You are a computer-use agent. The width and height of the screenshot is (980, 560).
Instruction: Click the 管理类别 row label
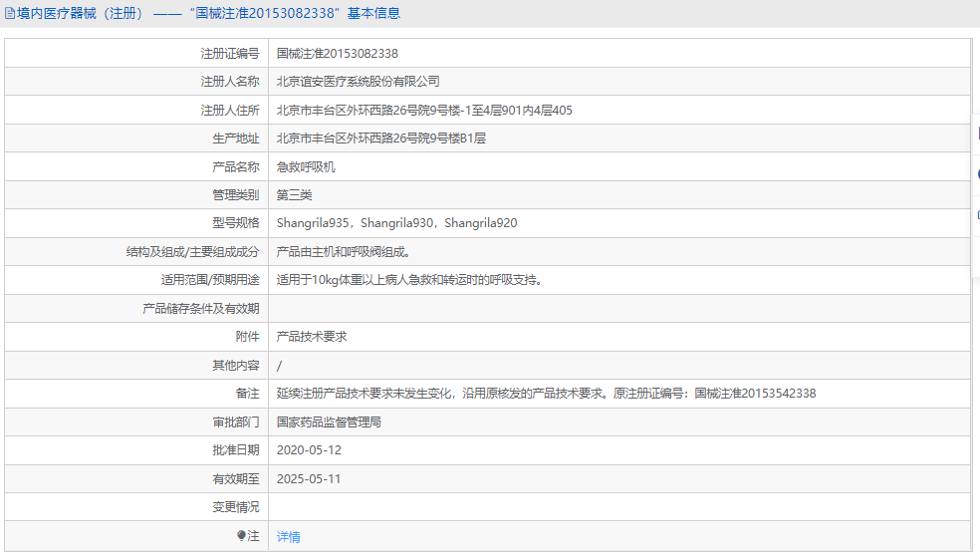pyautogui.click(x=236, y=195)
